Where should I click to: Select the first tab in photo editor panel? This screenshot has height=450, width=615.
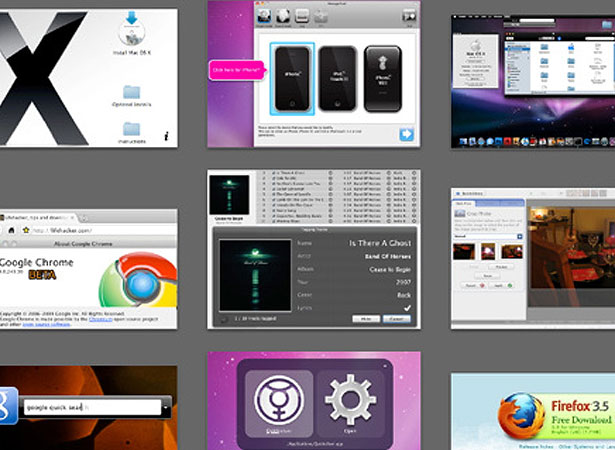point(463,204)
